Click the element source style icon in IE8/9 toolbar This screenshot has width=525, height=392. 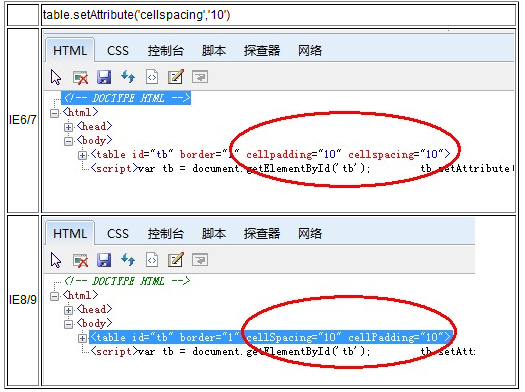pyautogui.click(x=152, y=260)
